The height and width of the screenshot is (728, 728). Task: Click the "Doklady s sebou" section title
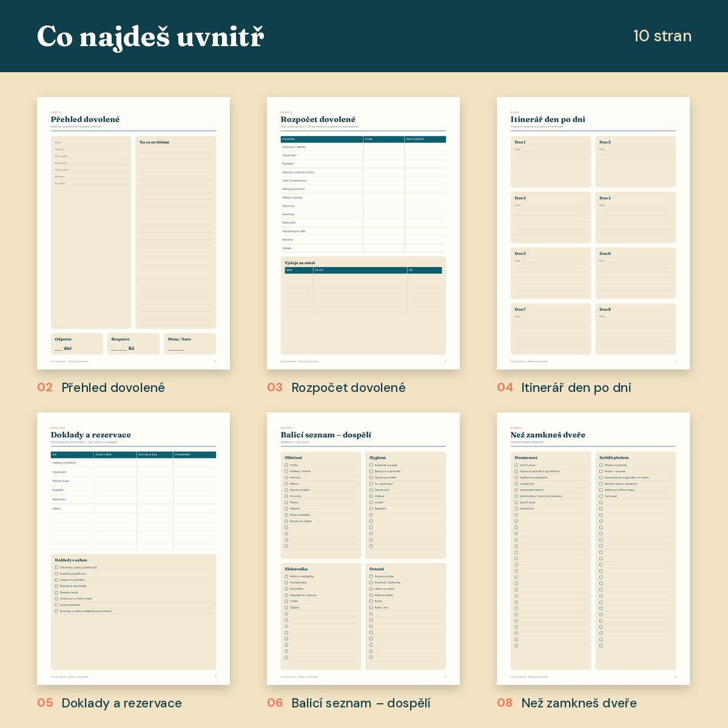tap(71, 560)
